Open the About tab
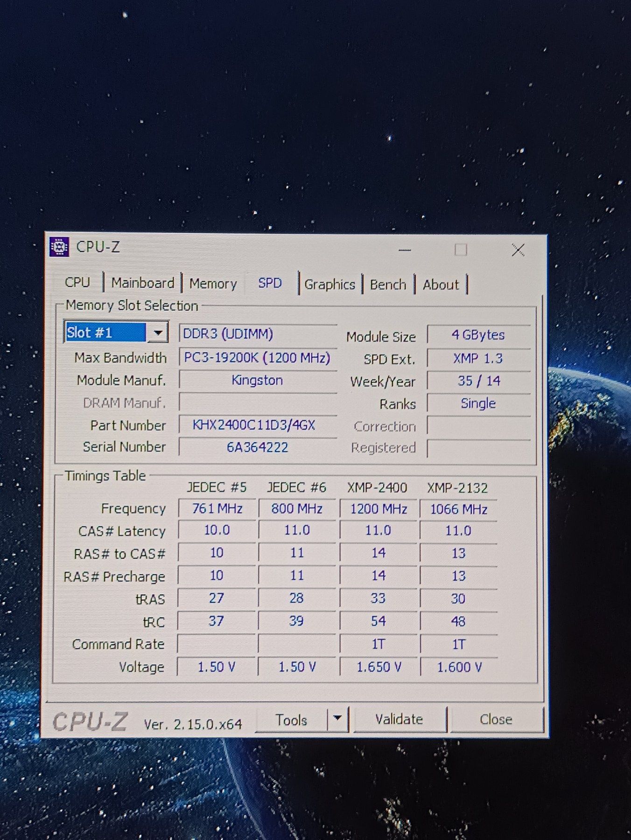Screen dimensions: 631x840 point(441,285)
